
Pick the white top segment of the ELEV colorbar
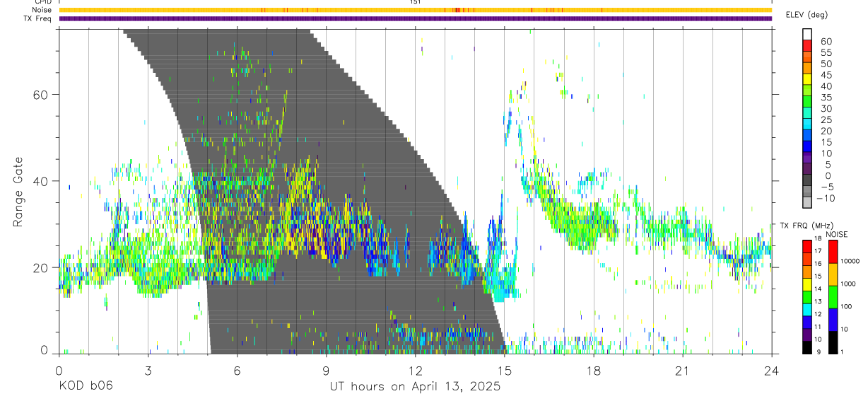[807, 35]
